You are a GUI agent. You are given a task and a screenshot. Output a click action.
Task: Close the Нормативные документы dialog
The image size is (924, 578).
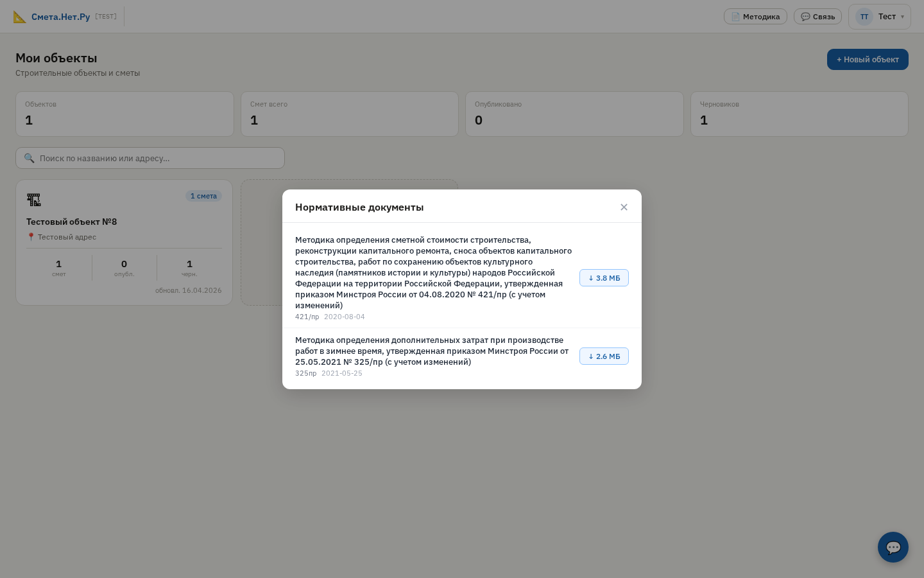point(624,207)
